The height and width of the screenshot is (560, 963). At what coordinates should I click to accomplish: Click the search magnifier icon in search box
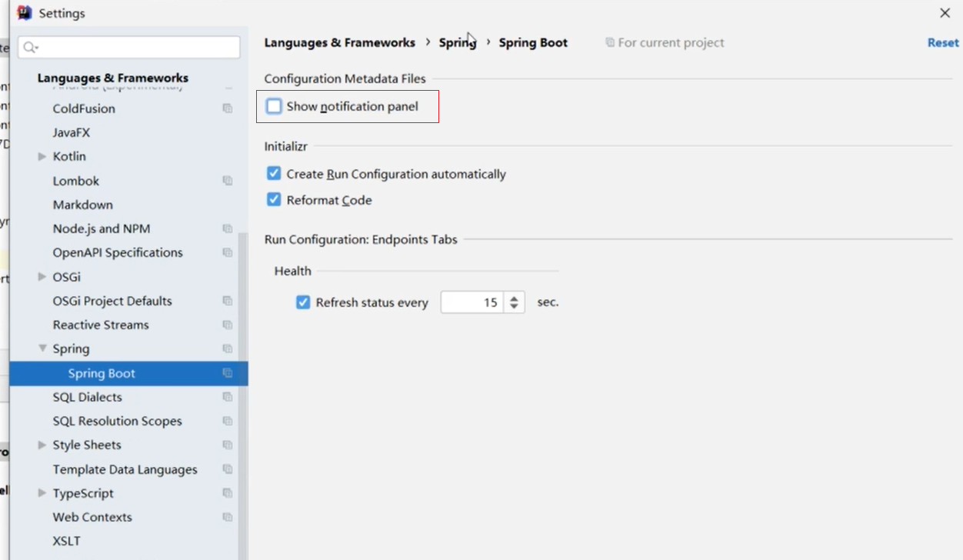pos(30,48)
